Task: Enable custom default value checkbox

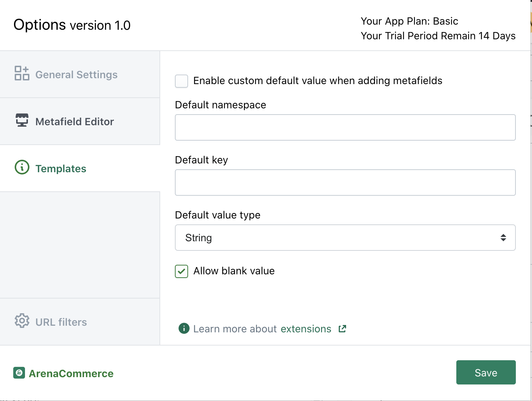Action: 181,81
